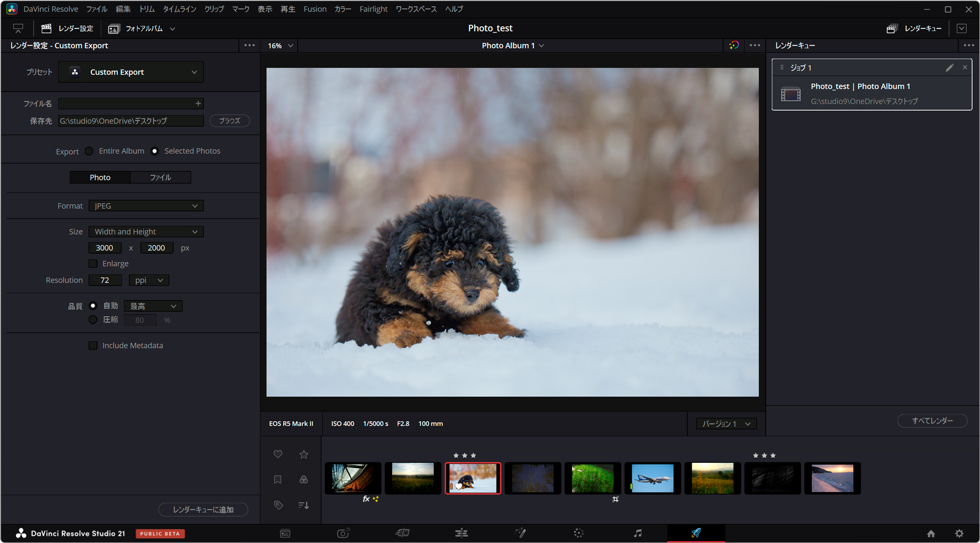Switch to the ファイル tab
Viewport: 980px width, 543px height.
click(160, 177)
